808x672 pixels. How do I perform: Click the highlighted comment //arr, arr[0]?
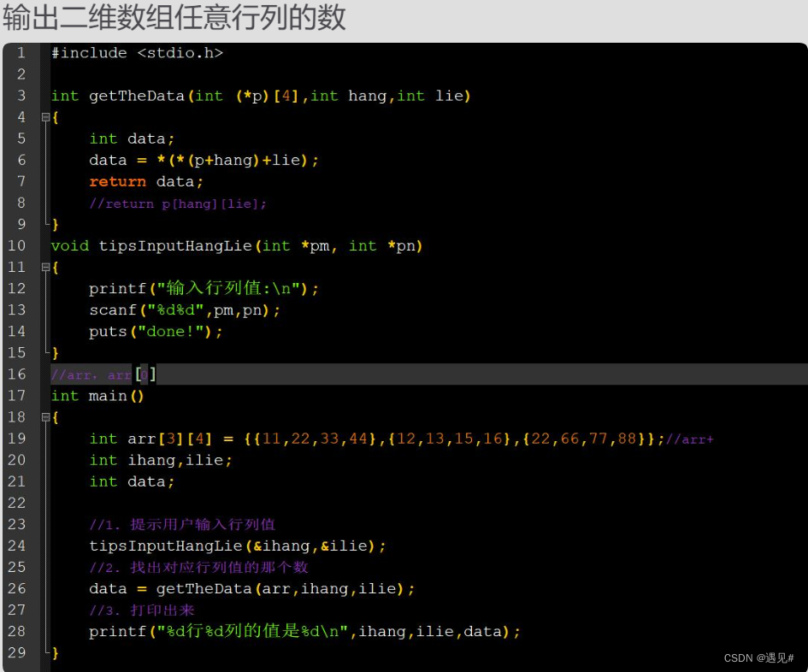tap(103, 374)
